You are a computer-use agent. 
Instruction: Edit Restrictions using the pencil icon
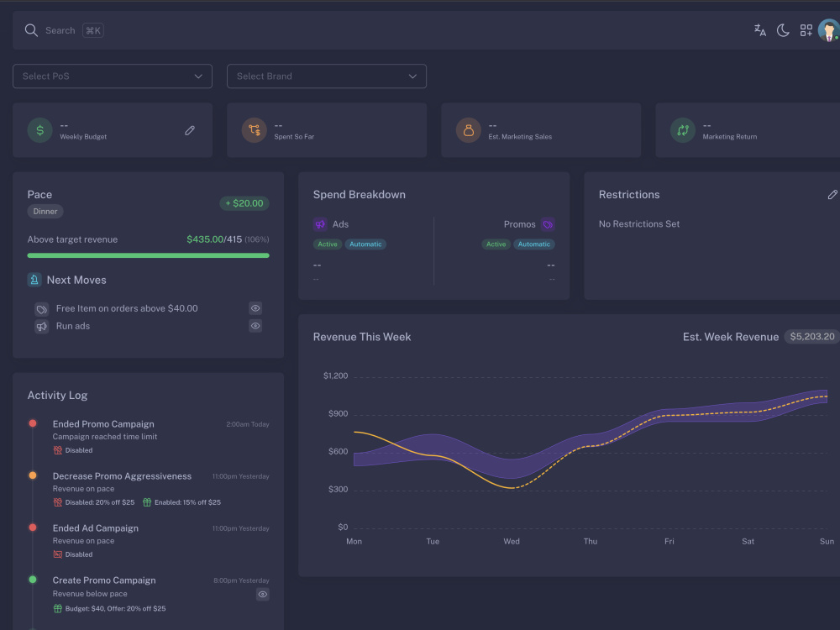coord(832,195)
